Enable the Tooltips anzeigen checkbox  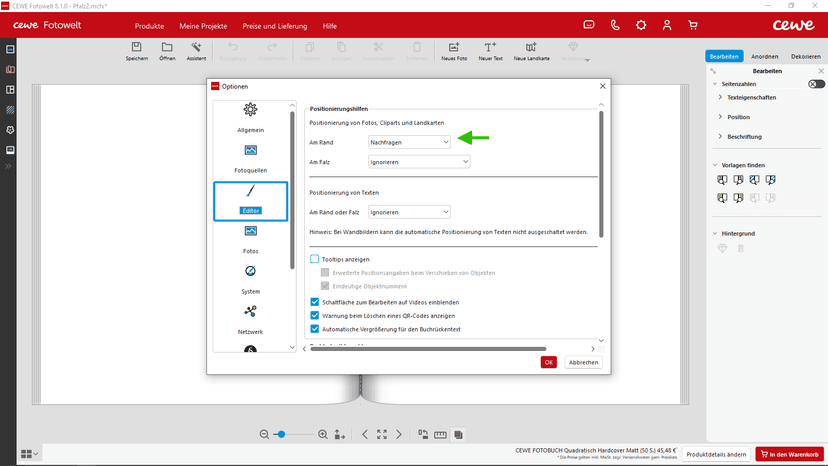(315, 259)
